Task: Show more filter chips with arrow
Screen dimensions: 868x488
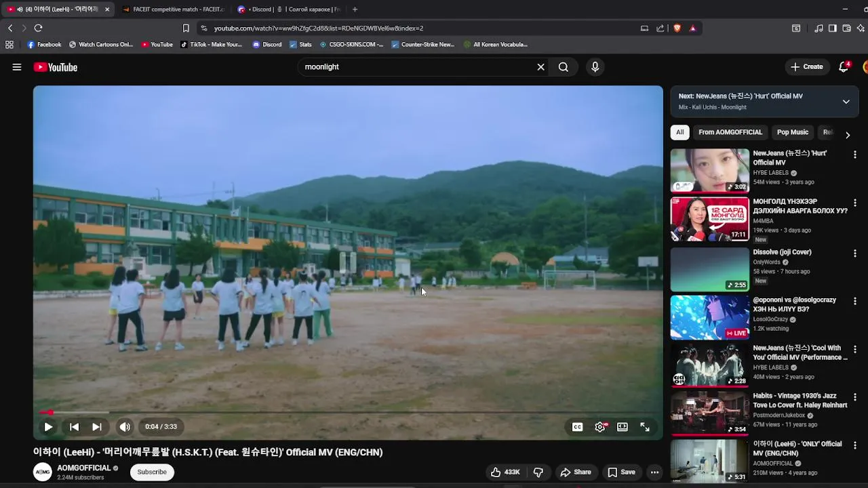Action: (847, 135)
